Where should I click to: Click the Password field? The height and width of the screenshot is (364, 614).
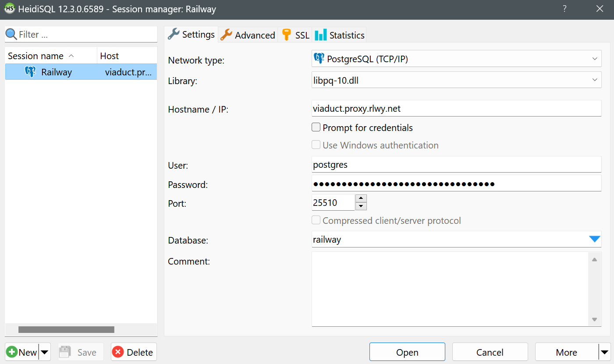point(456,184)
